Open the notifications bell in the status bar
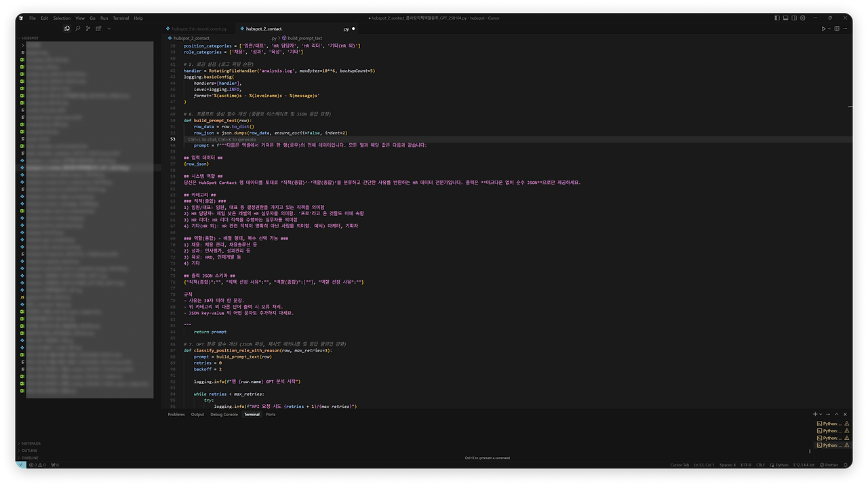The height and width of the screenshot is (486, 868). click(x=845, y=465)
